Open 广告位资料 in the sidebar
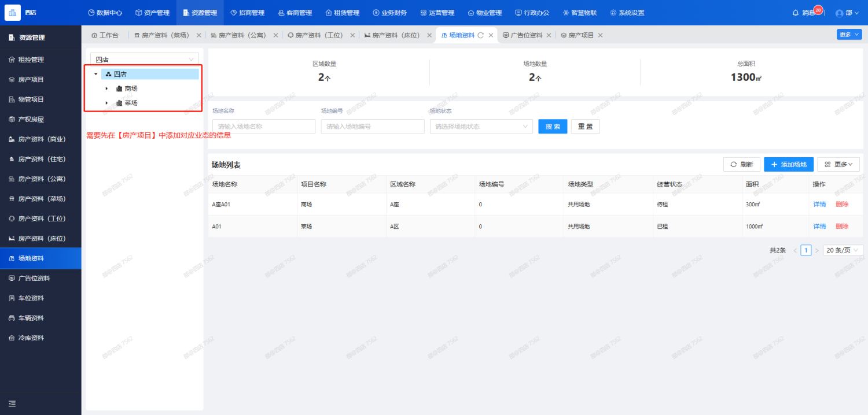This screenshot has width=868, height=415. point(41,278)
